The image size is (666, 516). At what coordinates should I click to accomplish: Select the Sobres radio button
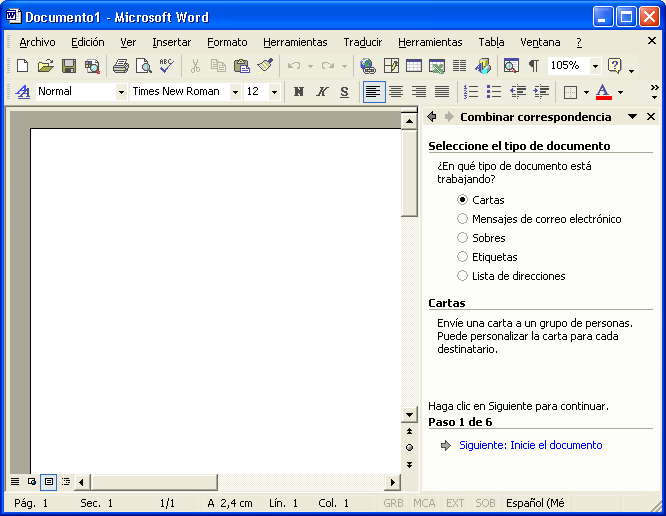point(462,238)
